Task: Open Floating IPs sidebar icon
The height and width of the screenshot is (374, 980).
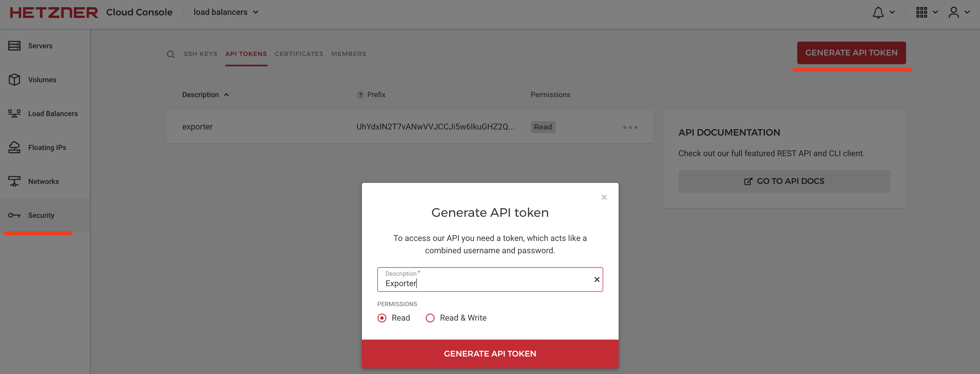Action: [14, 147]
